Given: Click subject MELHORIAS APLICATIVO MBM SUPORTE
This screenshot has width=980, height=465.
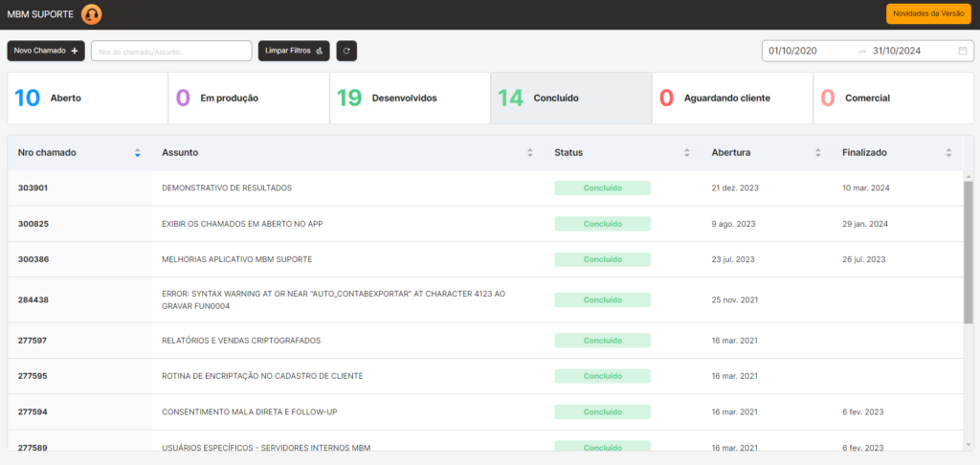Looking at the screenshot, I should [x=237, y=259].
